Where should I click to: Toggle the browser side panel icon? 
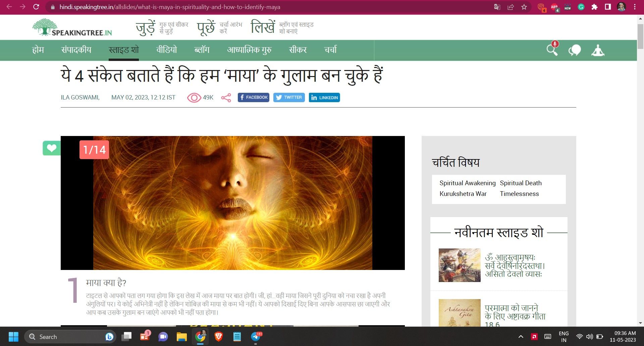tap(608, 7)
